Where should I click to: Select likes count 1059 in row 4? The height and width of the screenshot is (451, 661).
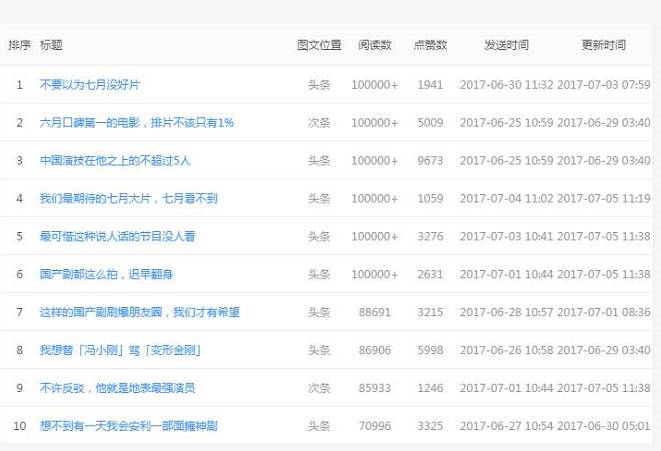coord(430,199)
